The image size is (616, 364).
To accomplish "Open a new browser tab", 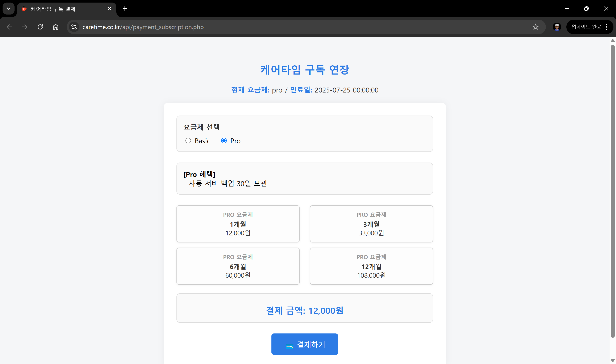I will [x=125, y=9].
